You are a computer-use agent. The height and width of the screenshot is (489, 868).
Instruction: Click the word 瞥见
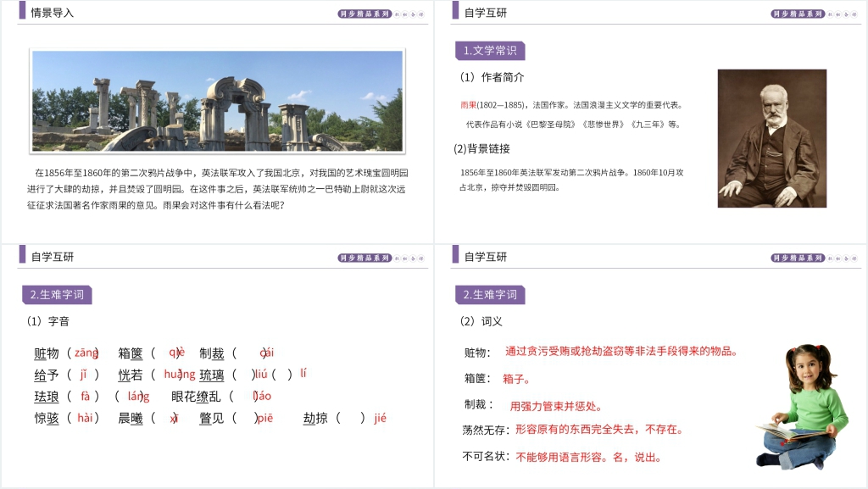[x=211, y=418]
